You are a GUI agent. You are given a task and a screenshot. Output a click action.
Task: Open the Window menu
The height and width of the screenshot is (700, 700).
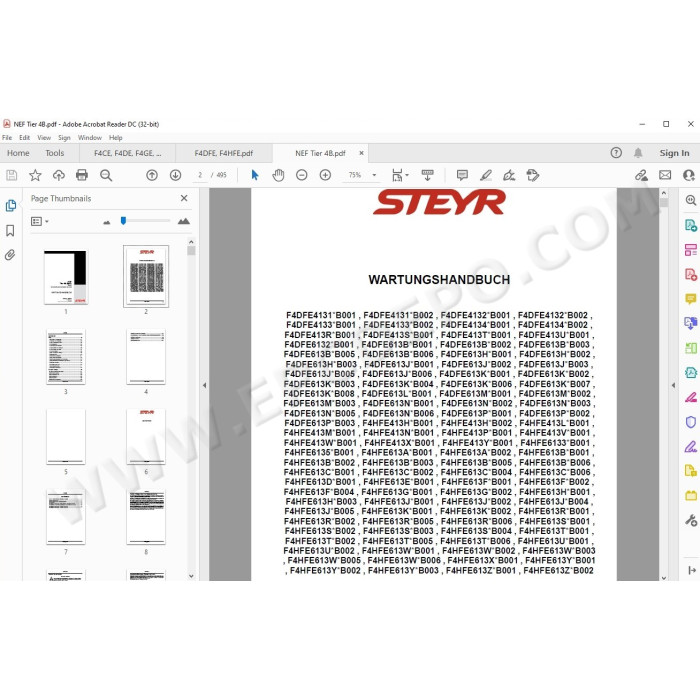pyautogui.click(x=90, y=138)
